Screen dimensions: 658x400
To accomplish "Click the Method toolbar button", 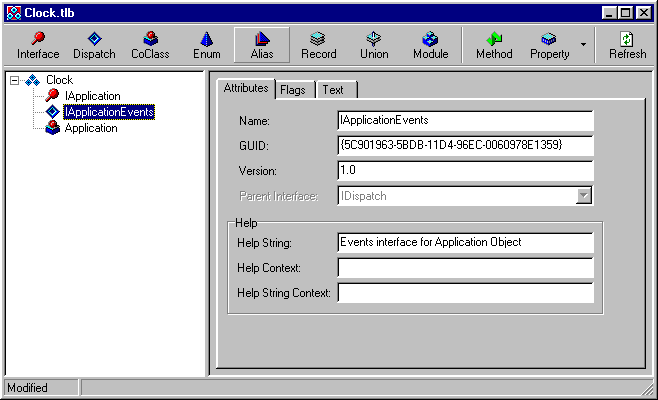I will (x=493, y=45).
